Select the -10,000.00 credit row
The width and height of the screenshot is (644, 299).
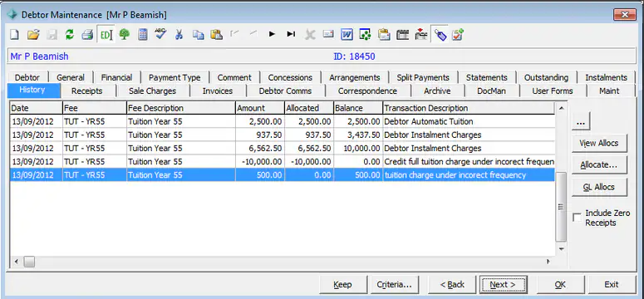[x=283, y=162]
